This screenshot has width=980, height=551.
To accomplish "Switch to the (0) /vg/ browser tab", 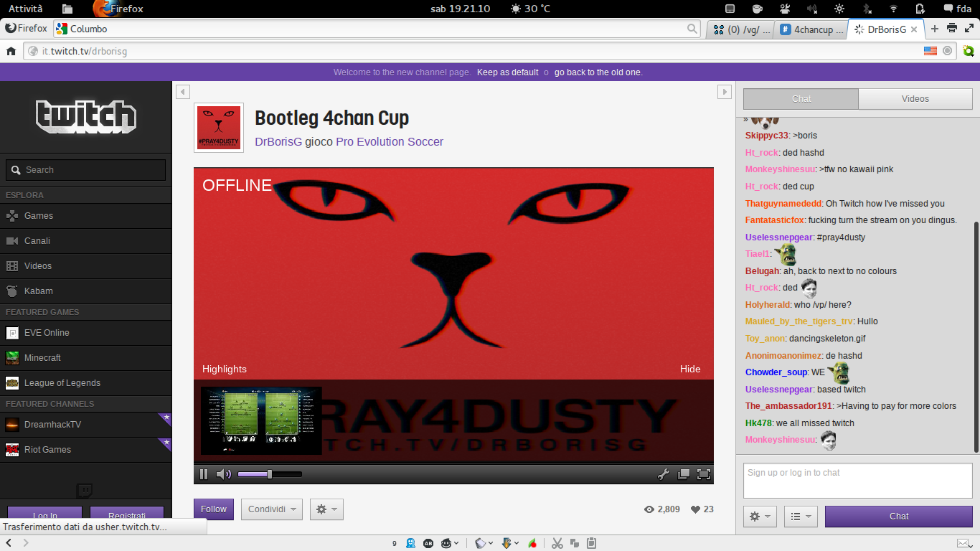I will coord(741,29).
